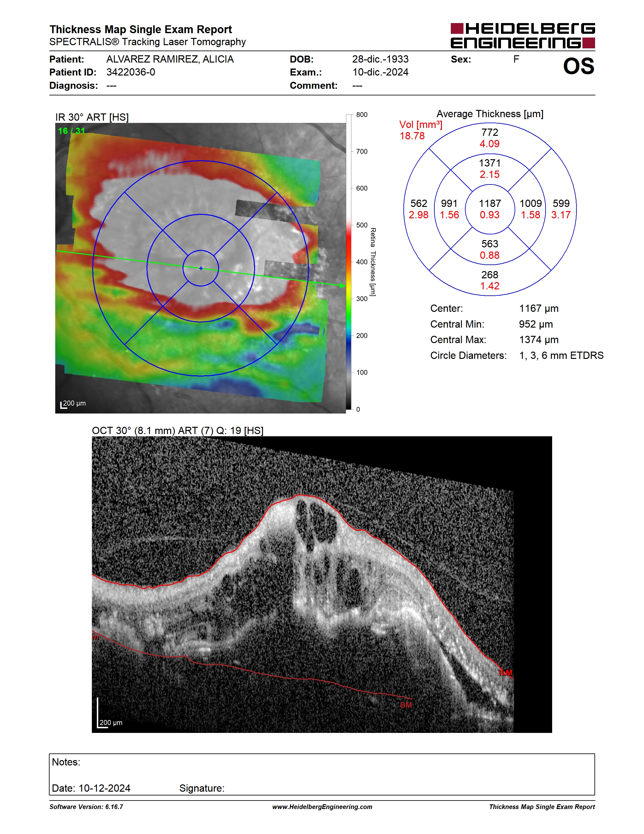Click the center cross of the ETDRS grid
The height and width of the screenshot is (834, 644).
(201, 269)
